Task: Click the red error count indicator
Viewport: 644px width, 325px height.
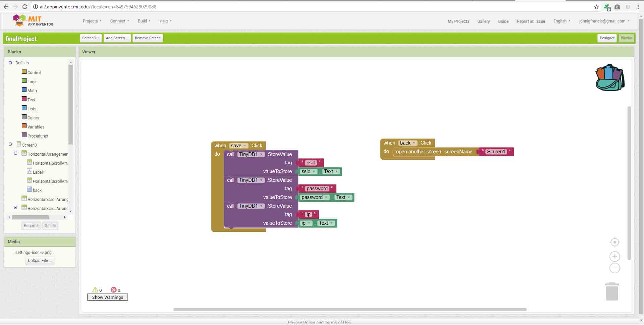Action: (x=114, y=290)
